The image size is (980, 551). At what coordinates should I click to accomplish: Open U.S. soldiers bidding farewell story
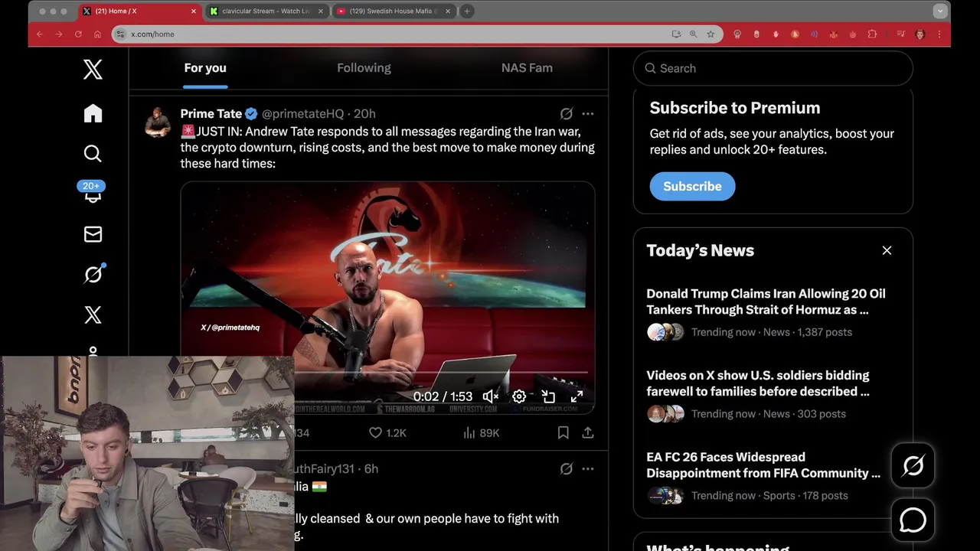pyautogui.click(x=758, y=383)
